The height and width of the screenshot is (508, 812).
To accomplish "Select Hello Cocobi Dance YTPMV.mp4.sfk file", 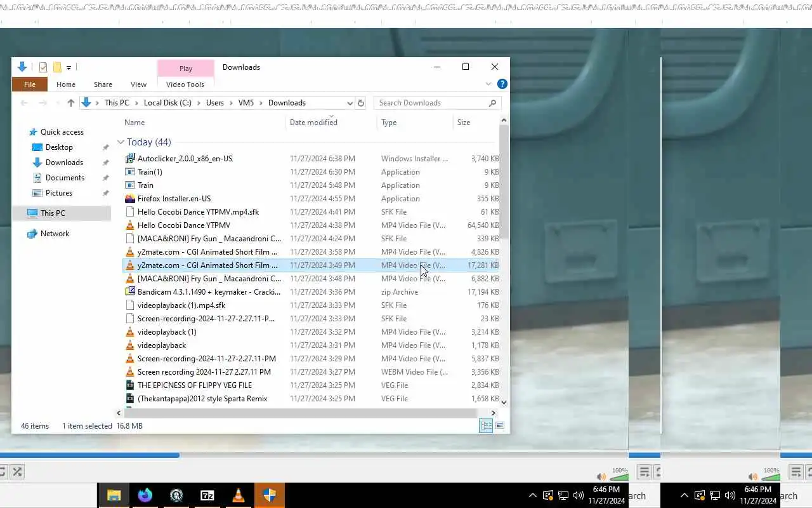I will [x=198, y=212].
